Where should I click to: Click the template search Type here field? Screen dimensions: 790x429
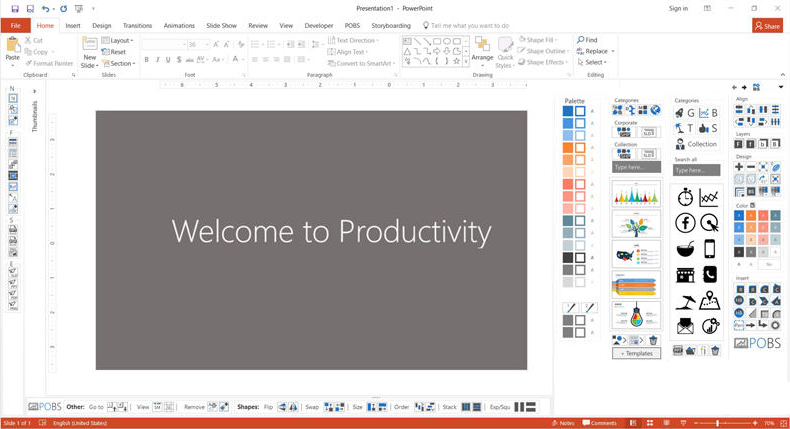point(636,167)
